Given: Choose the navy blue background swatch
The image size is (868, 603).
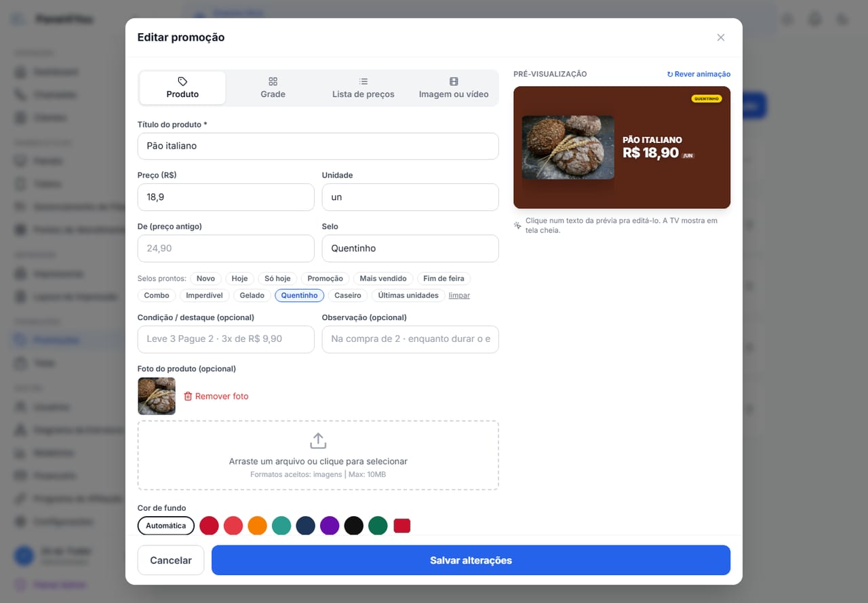Looking at the screenshot, I should point(305,526).
